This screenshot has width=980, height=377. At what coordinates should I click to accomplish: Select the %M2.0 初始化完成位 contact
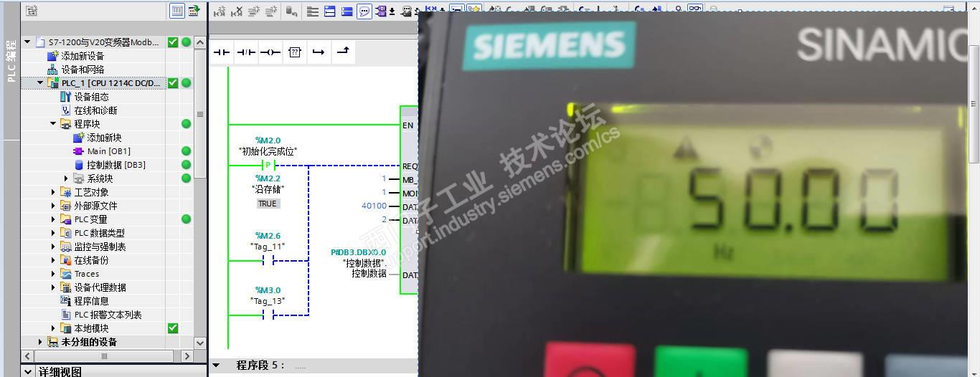[x=268, y=166]
